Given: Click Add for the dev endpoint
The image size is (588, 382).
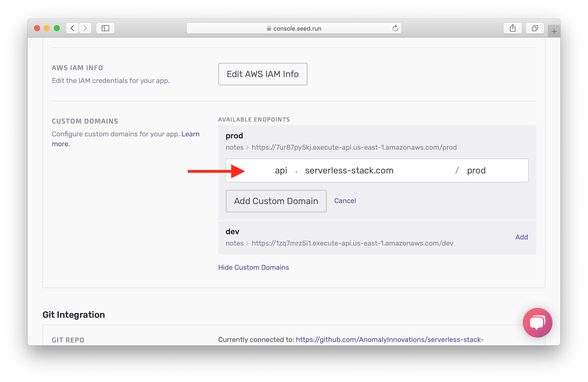Looking at the screenshot, I should 521,237.
